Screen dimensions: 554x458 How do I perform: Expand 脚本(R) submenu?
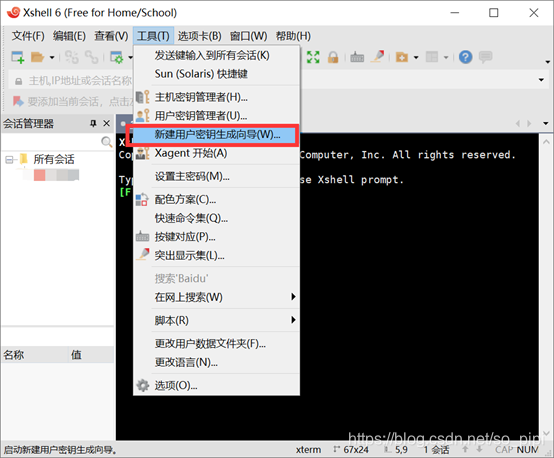pos(216,320)
